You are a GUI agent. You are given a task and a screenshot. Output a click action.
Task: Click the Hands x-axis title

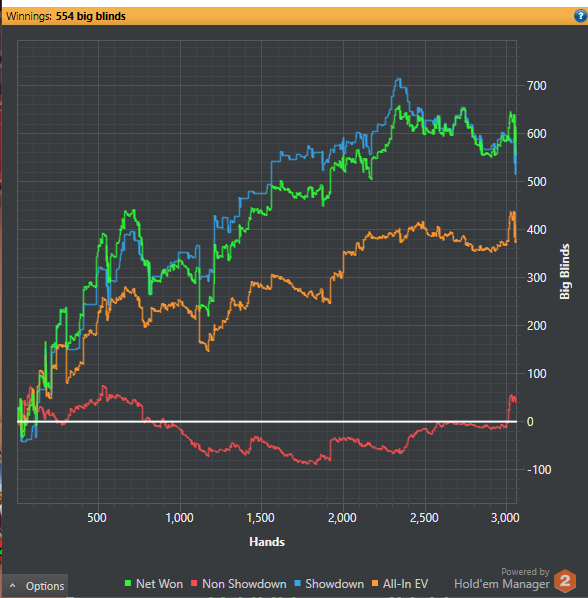tap(267, 542)
